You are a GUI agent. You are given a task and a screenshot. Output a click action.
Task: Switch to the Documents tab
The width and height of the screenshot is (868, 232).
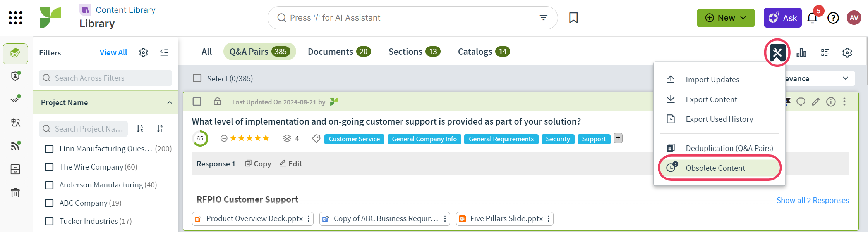click(339, 52)
